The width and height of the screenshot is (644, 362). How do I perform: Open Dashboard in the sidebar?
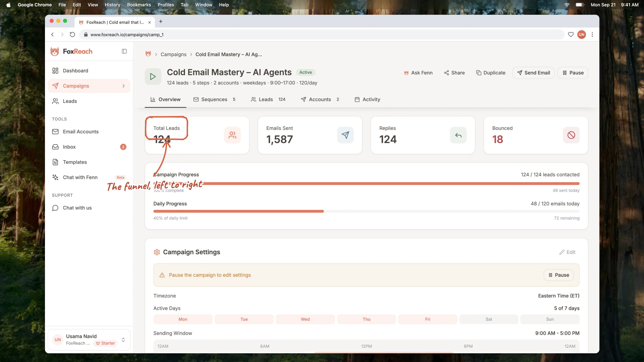pos(89,71)
